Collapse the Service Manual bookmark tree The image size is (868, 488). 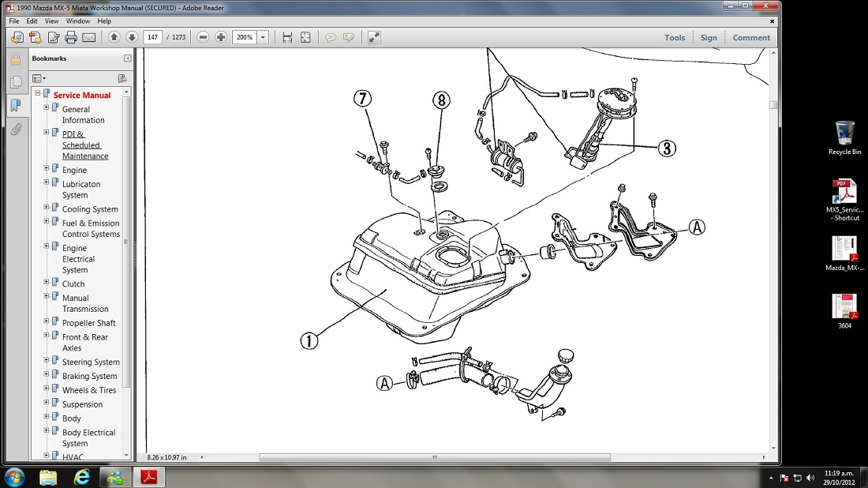click(38, 93)
